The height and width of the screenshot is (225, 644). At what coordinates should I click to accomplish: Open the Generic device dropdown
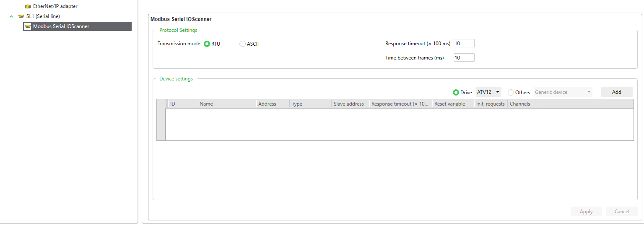[x=563, y=92]
